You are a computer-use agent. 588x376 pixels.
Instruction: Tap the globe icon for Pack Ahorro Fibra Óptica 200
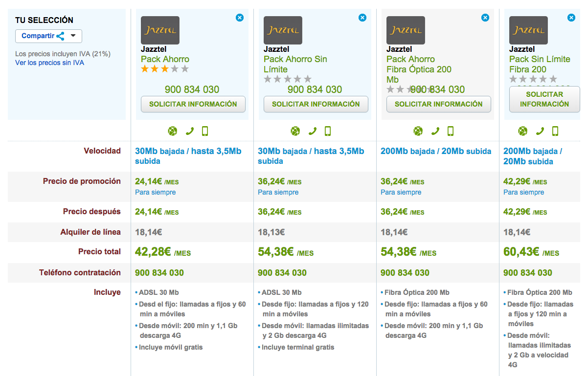(x=418, y=131)
